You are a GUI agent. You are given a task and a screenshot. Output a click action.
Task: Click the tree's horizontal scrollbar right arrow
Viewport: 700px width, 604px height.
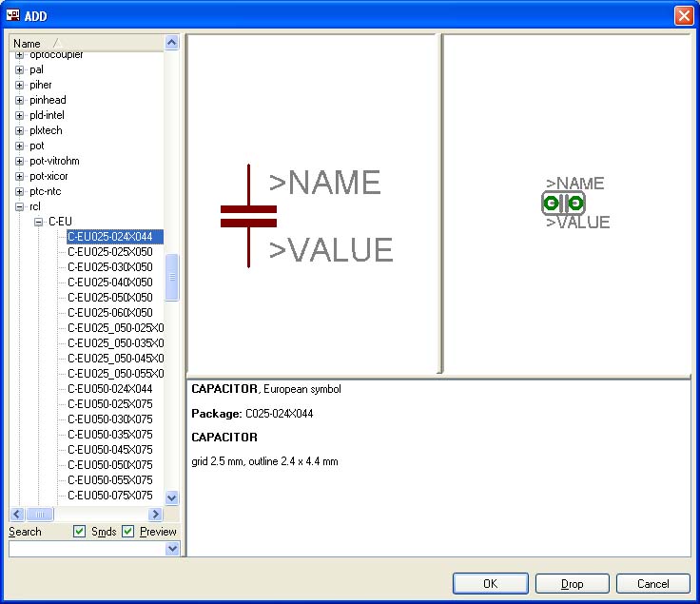pos(156,515)
